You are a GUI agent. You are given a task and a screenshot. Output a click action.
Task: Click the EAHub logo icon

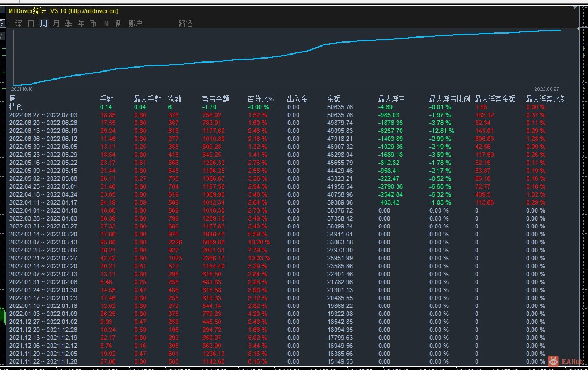[553, 361]
